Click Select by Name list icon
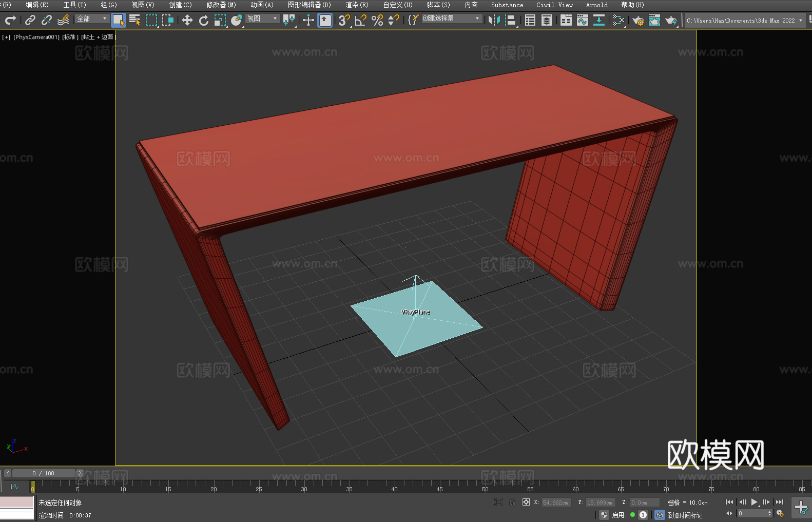This screenshot has width=812, height=522. [135, 20]
